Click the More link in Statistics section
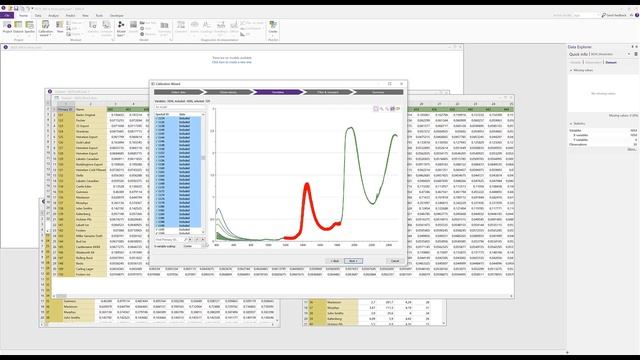This screenshot has width=640, height=360. click(631, 149)
